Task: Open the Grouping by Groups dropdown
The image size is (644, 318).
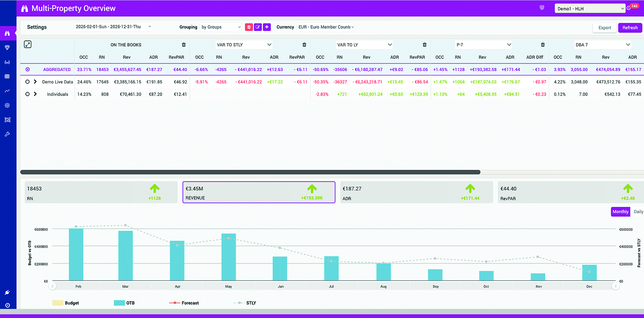Action: 221,27
